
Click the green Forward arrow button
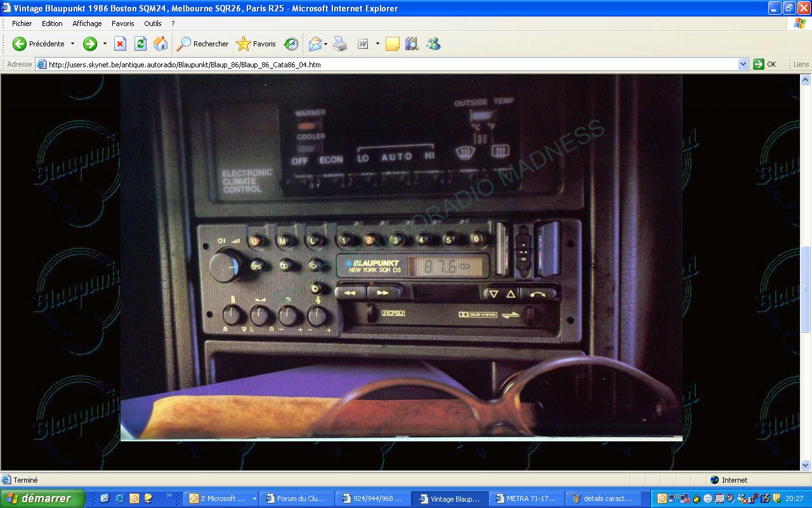click(x=90, y=44)
